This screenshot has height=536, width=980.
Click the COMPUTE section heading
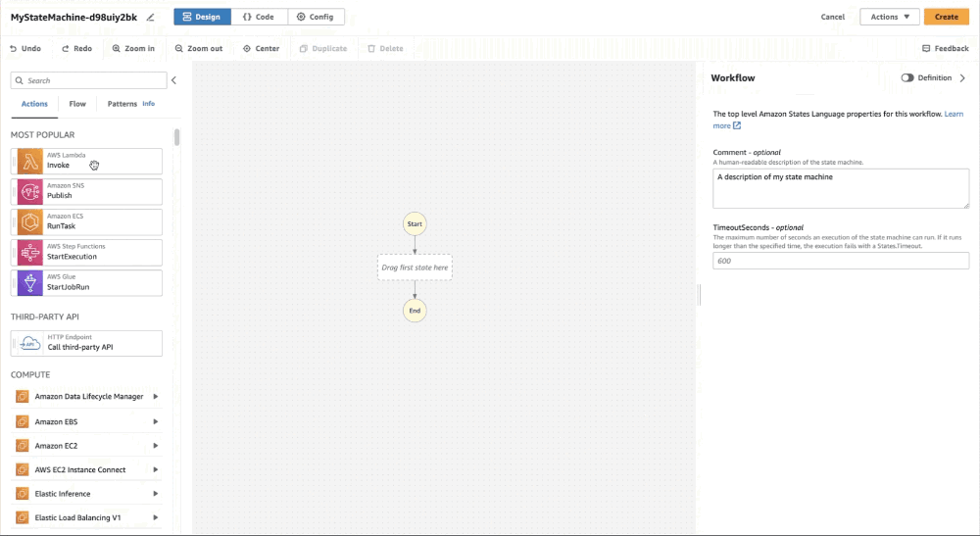30,375
